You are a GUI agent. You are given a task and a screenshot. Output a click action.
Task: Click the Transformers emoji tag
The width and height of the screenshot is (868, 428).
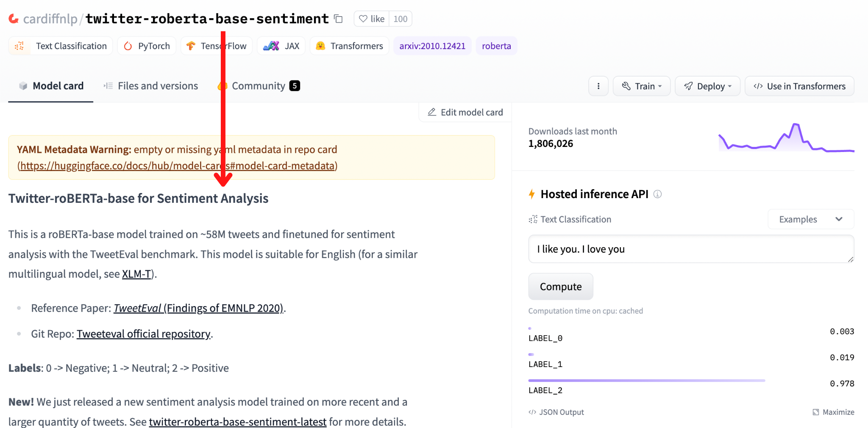click(349, 46)
